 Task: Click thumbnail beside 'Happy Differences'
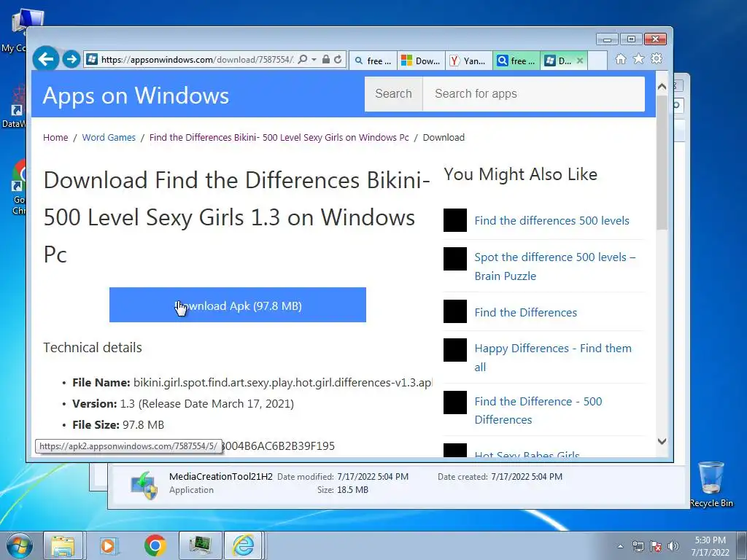(455, 350)
